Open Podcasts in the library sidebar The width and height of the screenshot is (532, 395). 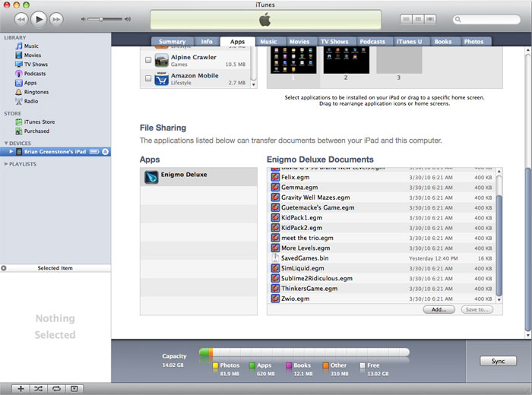(36, 74)
